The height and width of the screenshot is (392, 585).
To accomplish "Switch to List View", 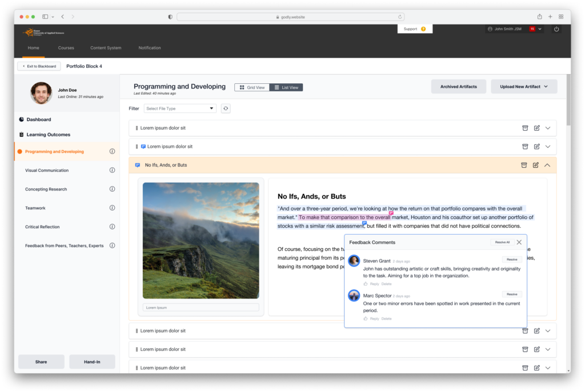I will pos(286,87).
